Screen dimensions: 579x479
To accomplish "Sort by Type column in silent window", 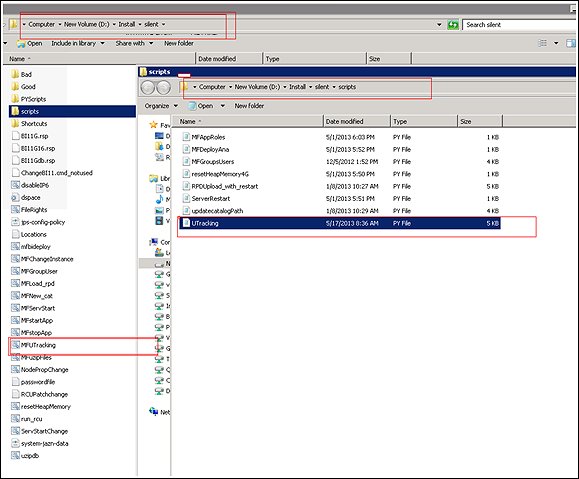I will click(314, 59).
